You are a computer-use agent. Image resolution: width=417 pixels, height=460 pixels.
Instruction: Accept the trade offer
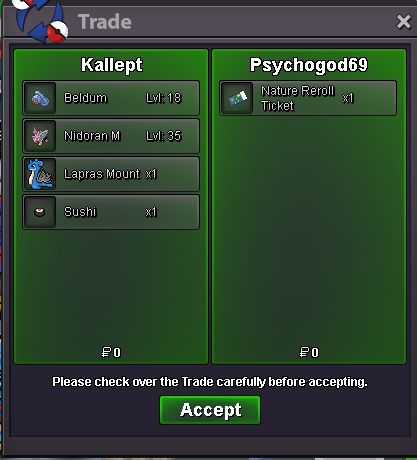tap(210, 410)
